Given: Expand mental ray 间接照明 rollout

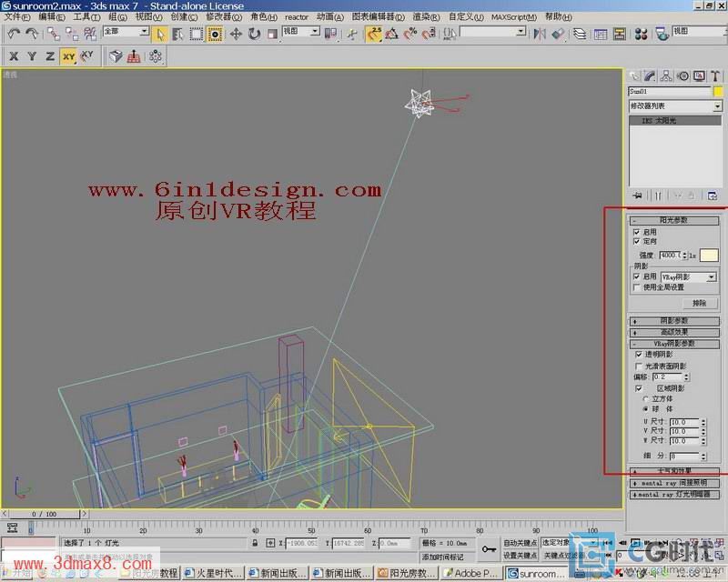Looking at the screenshot, I should tap(674, 483).
